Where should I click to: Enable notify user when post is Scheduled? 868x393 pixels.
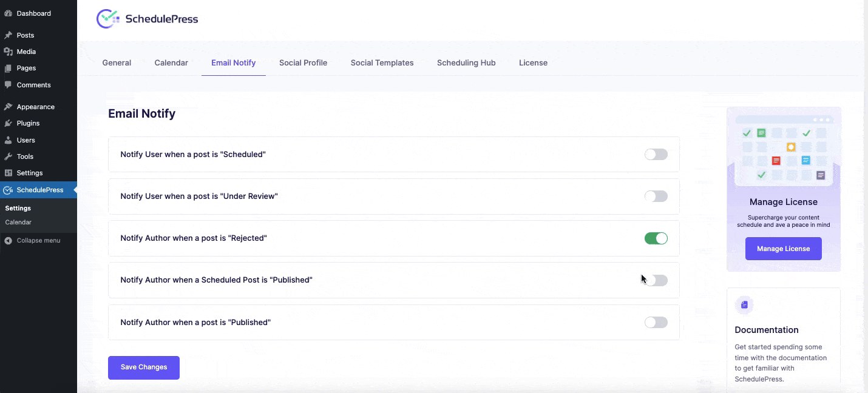click(x=656, y=154)
